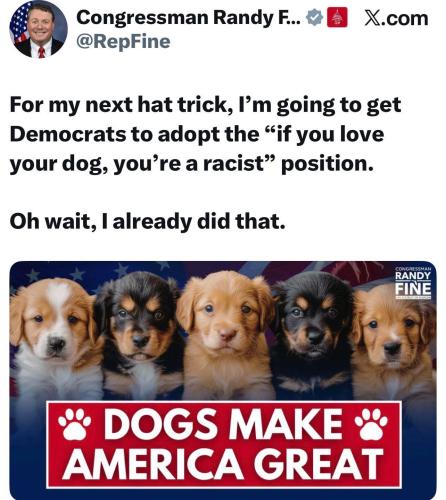The width and height of the screenshot is (446, 500).
Task: Open the display name Congressman Randy F...
Action: [x=189, y=18]
